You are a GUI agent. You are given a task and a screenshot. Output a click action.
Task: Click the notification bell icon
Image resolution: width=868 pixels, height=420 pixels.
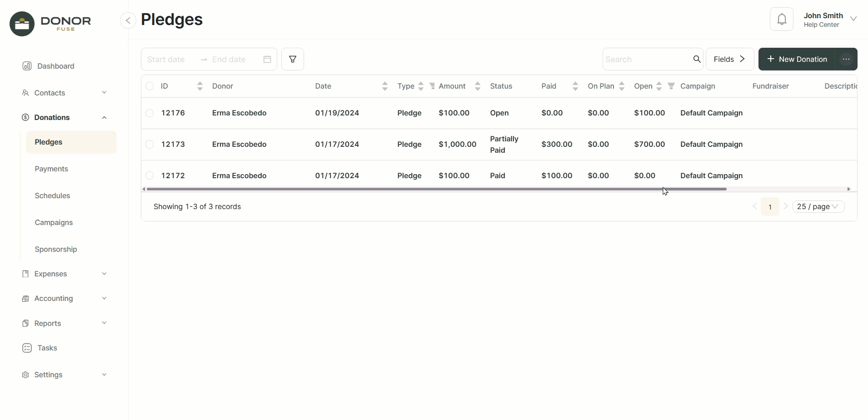point(781,20)
